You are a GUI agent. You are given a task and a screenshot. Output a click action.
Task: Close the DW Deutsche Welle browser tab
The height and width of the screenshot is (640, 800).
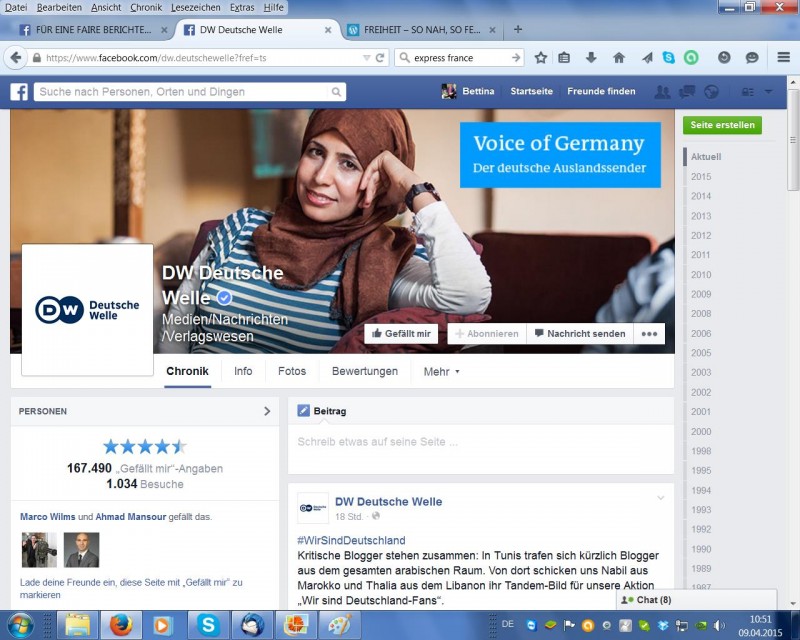tap(328, 30)
